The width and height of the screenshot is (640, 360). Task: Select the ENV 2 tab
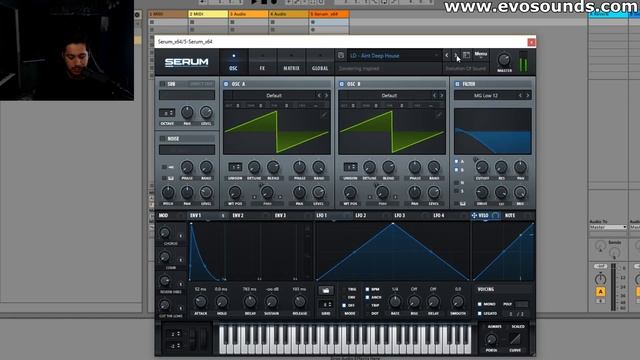point(238,215)
